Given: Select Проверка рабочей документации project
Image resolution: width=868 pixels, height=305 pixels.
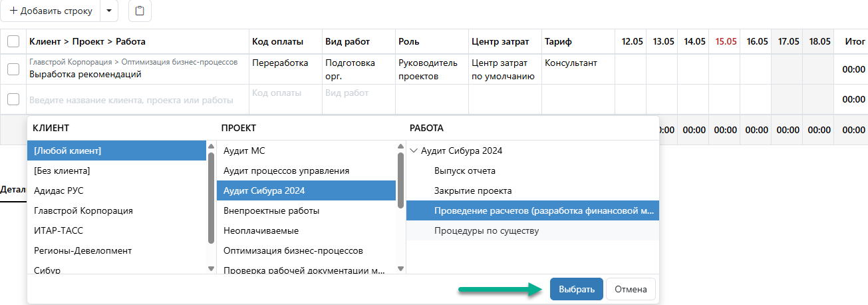Looking at the screenshot, I should tap(307, 269).
